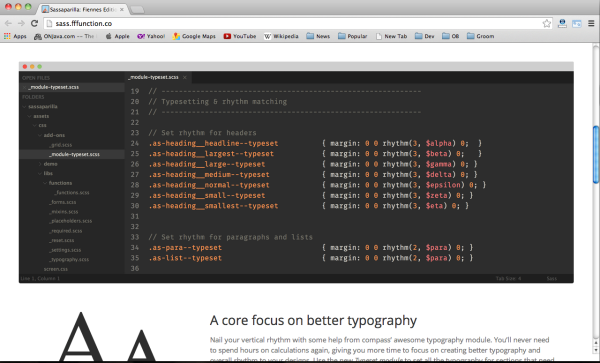The image size is (600, 363).
Task: Open the YouTube bookmark icon
Action: pos(227,36)
